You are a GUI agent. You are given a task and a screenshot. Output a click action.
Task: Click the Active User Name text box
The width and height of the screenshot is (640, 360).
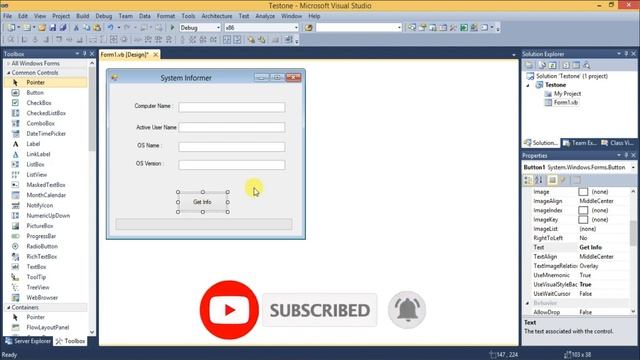point(232,127)
